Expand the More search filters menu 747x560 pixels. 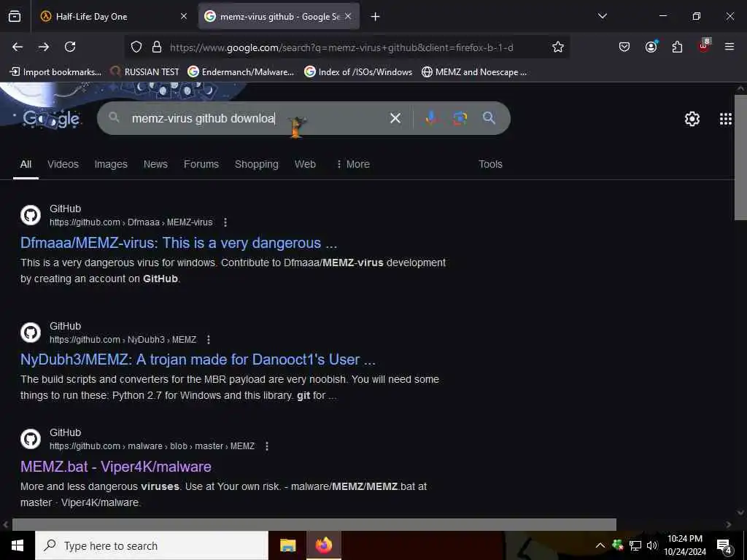coord(353,164)
